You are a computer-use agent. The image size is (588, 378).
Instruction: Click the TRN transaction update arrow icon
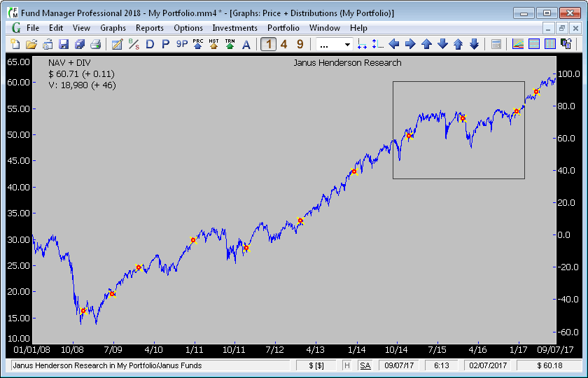click(230, 44)
